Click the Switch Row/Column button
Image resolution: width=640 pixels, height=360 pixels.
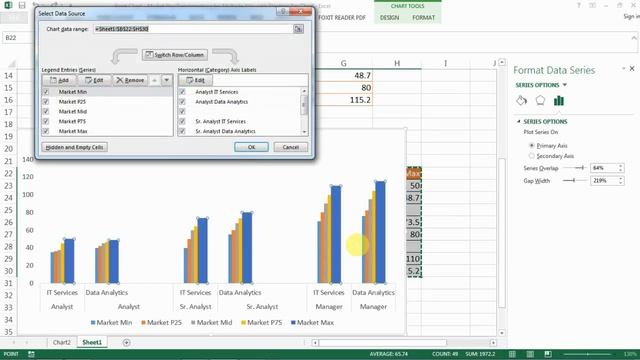coord(175,55)
